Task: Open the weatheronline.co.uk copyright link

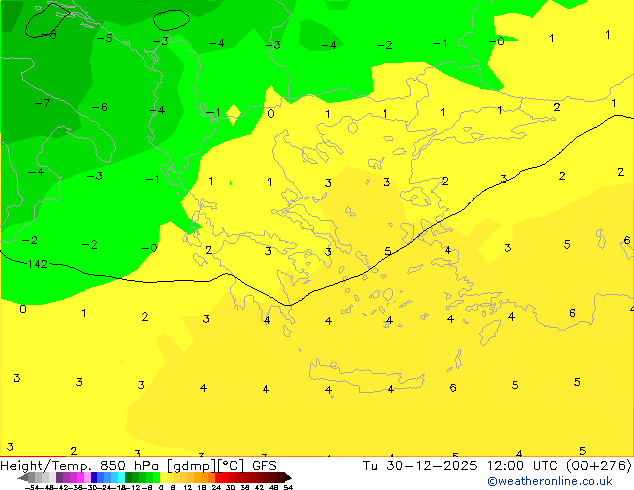Action: coord(550,481)
